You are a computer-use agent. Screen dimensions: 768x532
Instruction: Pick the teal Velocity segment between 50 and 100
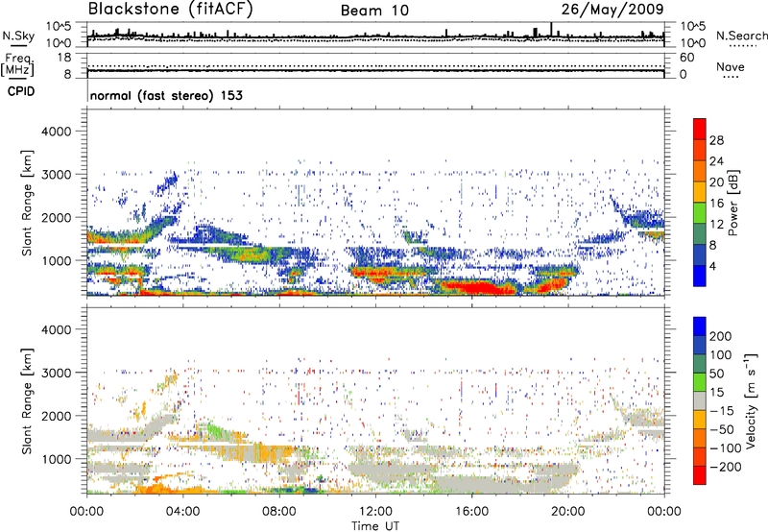point(700,364)
